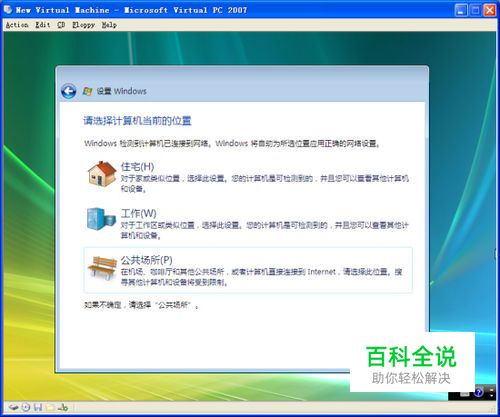500x417 pixels.
Task: Choose the 公共场所(P) public place option
Action: click(248, 270)
